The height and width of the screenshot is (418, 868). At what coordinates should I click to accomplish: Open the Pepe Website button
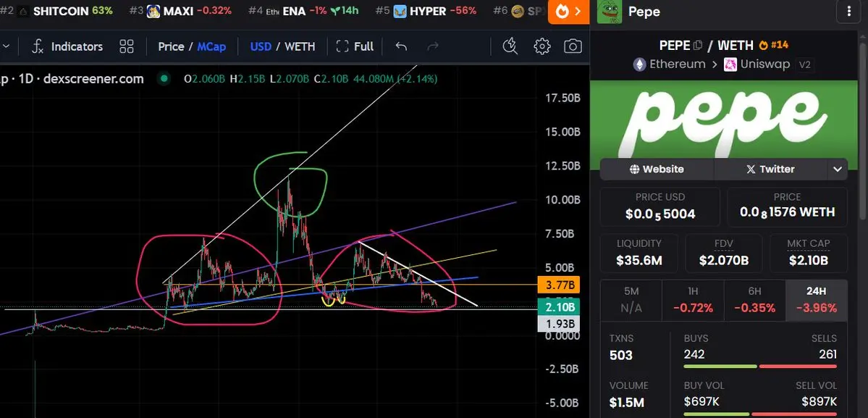pos(657,170)
